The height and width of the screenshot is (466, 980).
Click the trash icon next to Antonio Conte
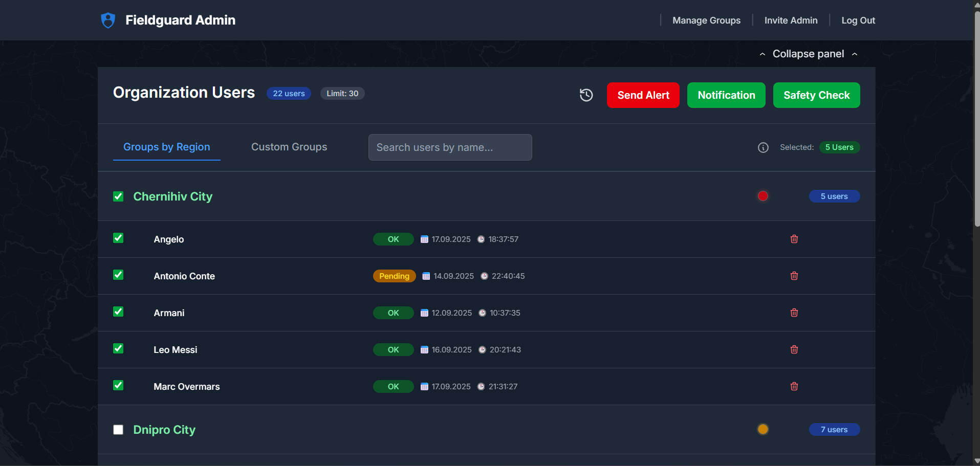[794, 276]
